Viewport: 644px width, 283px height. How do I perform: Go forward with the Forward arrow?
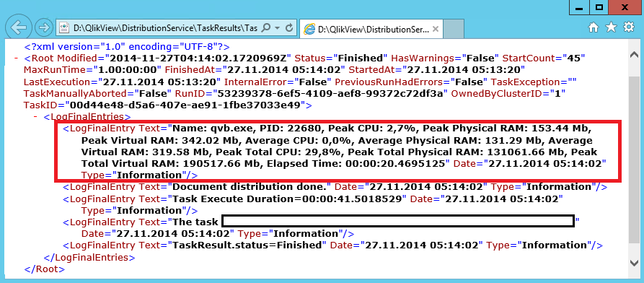tap(43, 27)
